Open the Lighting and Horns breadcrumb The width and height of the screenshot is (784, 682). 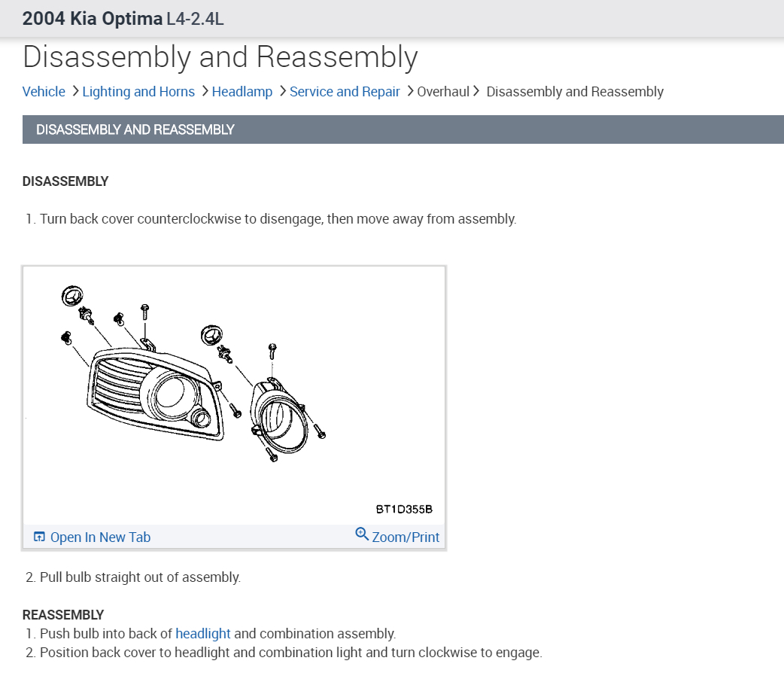coord(138,92)
